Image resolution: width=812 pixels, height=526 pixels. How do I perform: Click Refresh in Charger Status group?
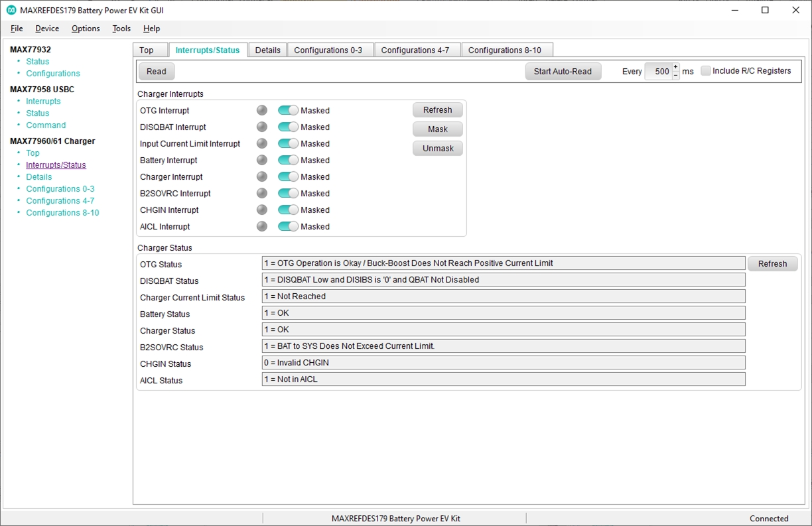pyautogui.click(x=772, y=264)
